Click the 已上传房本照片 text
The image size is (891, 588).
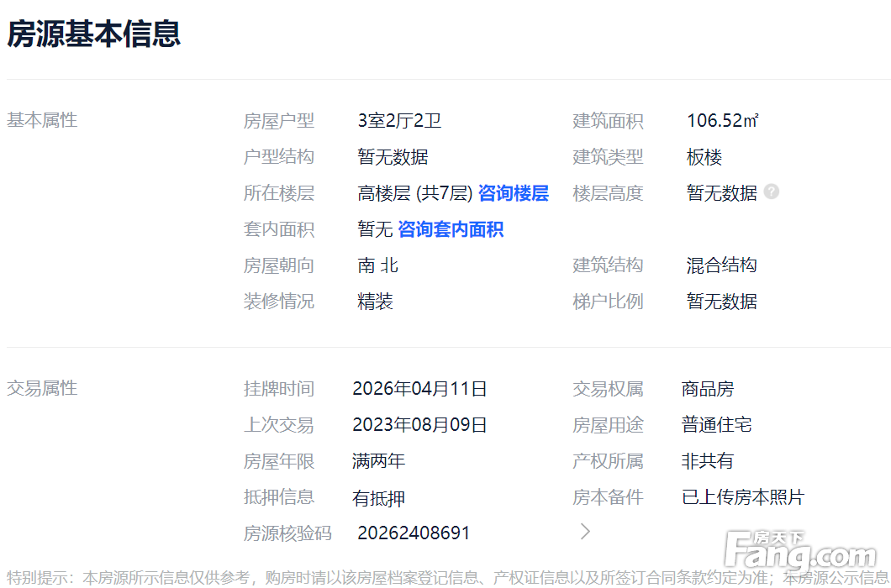[x=742, y=497]
